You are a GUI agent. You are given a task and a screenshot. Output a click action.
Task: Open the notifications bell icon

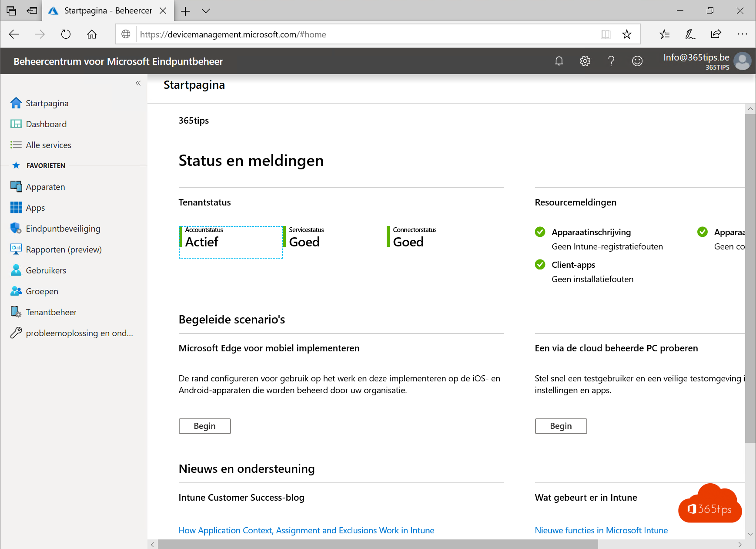(x=559, y=61)
